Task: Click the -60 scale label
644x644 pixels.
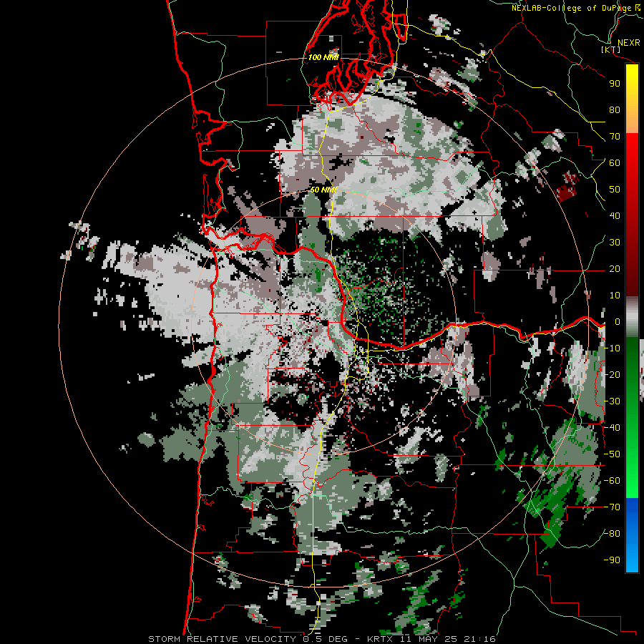Action: [612, 481]
